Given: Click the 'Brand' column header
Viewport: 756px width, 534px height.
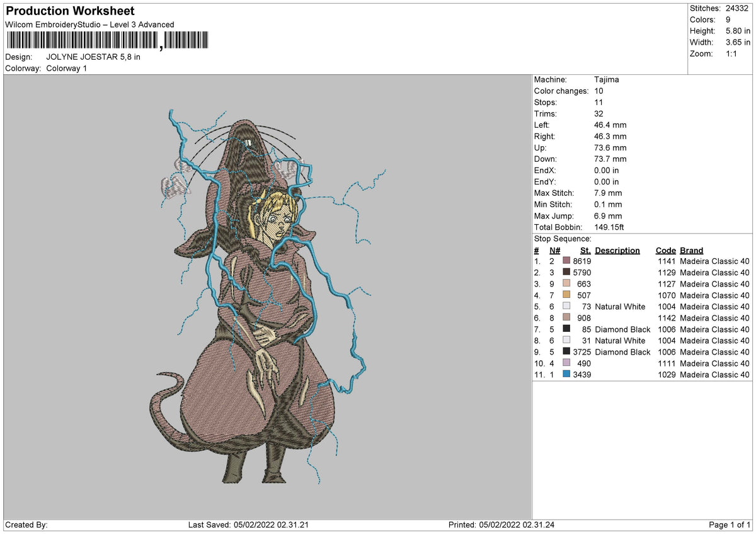Looking at the screenshot, I should (x=692, y=250).
